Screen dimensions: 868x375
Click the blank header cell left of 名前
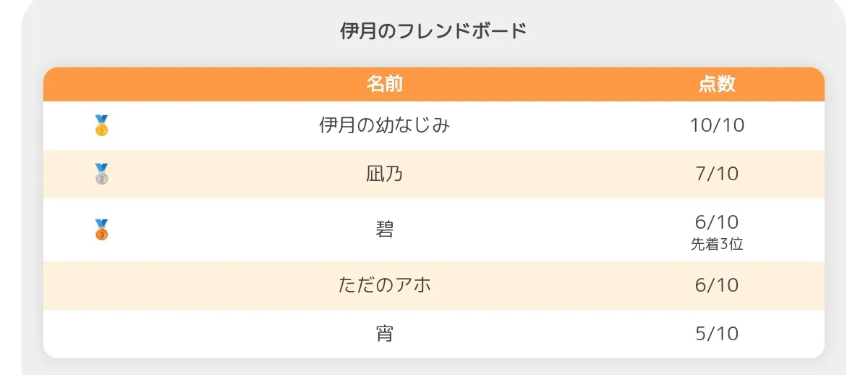click(102, 84)
